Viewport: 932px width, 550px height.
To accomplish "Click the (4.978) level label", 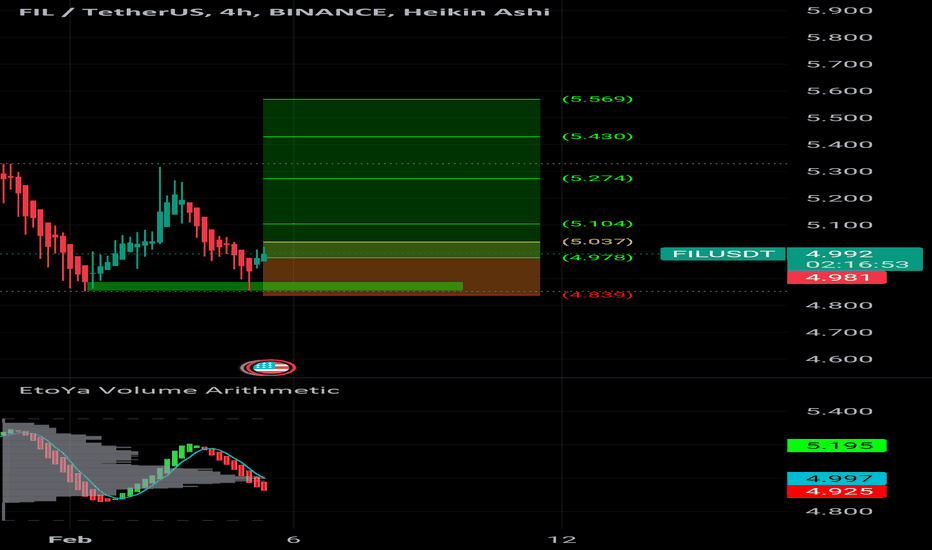I will (x=597, y=257).
